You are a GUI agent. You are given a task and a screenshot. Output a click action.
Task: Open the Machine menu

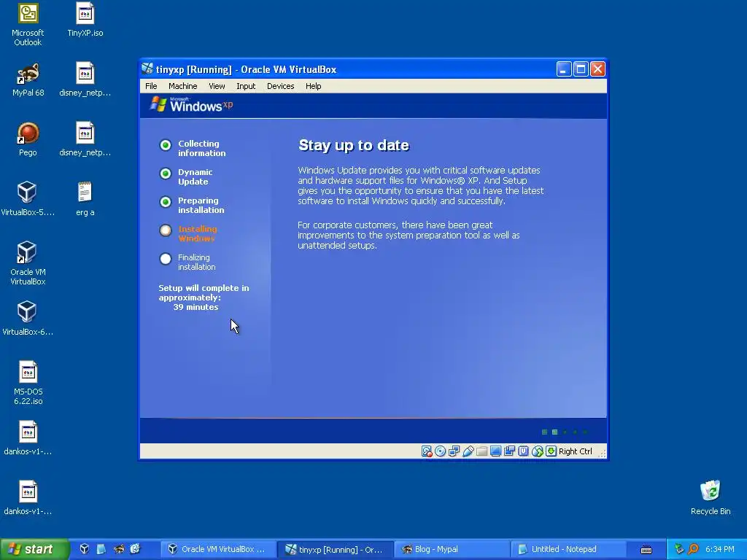click(x=183, y=86)
